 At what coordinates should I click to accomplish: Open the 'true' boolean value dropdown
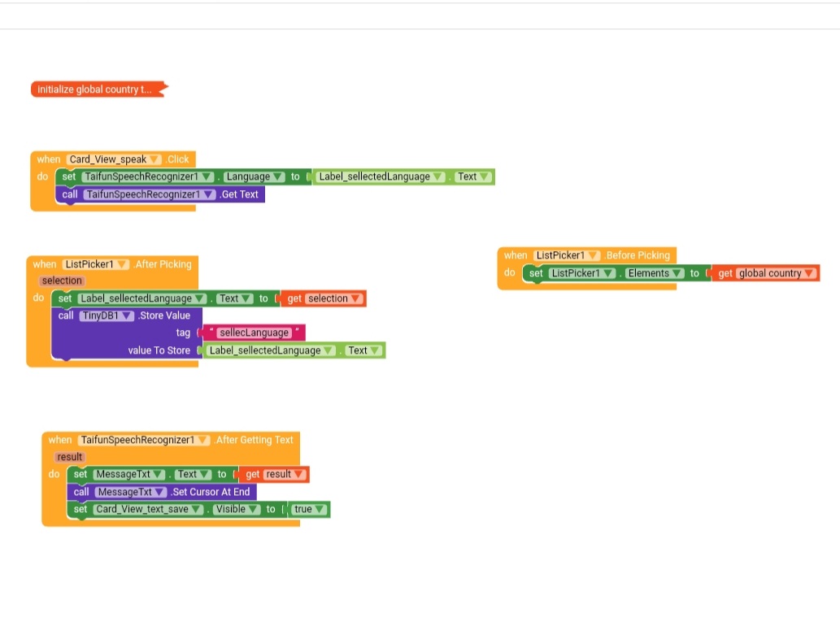(x=309, y=509)
